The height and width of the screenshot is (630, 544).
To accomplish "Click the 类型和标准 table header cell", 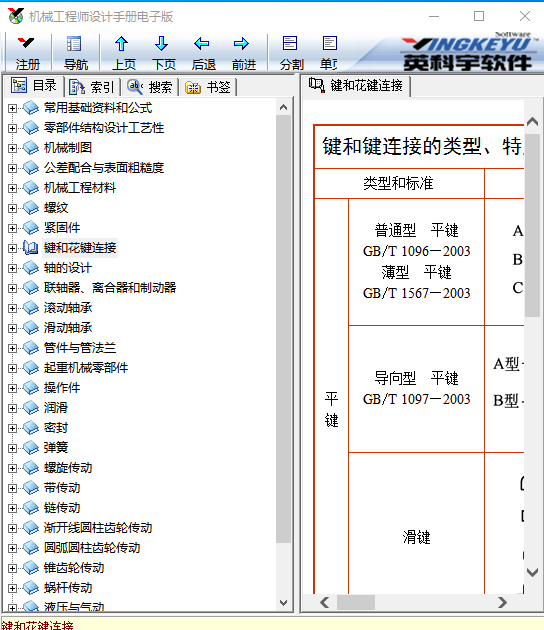I will pyautogui.click(x=399, y=183).
